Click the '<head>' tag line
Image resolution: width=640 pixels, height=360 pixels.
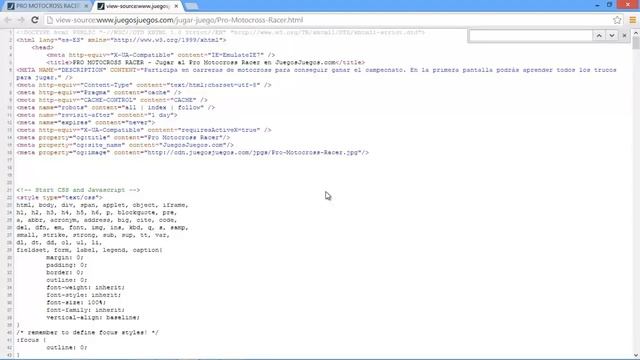click(42, 47)
